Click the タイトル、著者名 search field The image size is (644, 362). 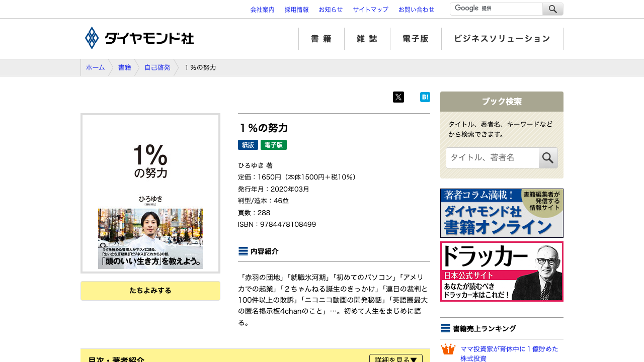(493, 158)
